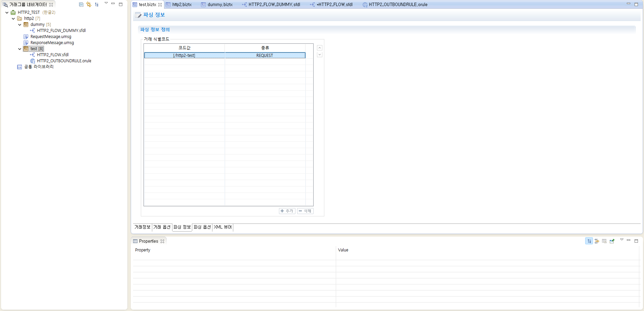Collapse the http2 tree node
This screenshot has width=644, height=311.
(x=13, y=18)
